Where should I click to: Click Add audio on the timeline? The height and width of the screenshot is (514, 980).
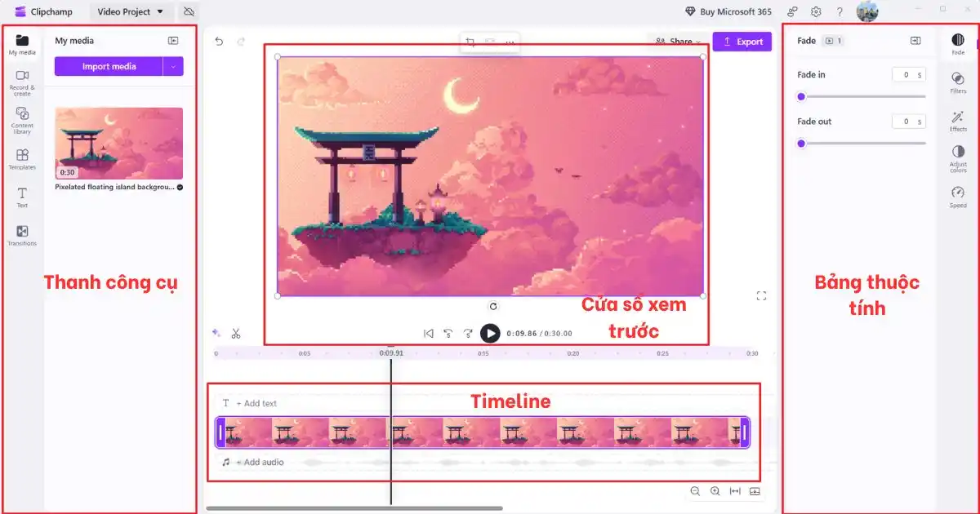[253, 462]
